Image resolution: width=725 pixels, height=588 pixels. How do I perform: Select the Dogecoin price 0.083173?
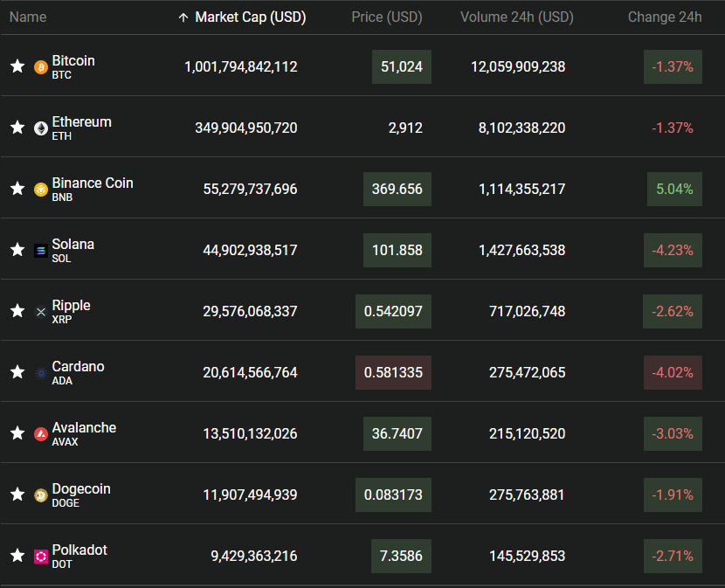(393, 495)
